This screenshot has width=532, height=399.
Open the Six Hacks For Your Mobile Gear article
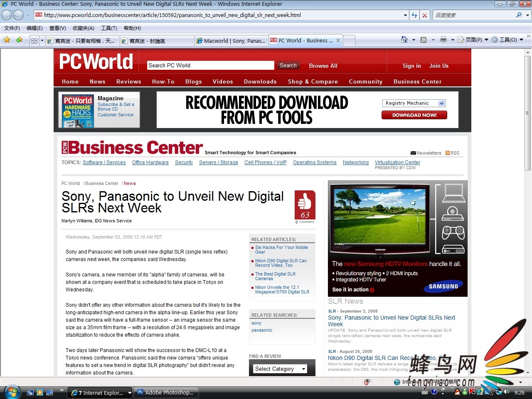281,249
